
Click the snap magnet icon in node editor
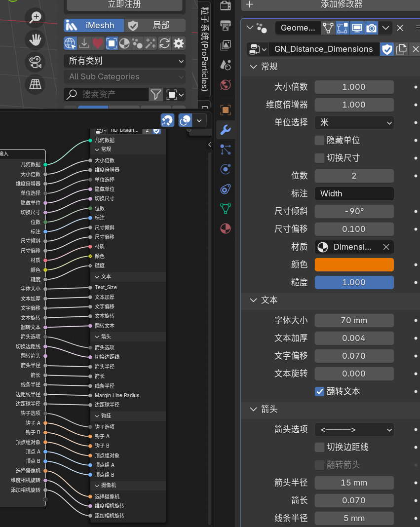click(x=167, y=120)
